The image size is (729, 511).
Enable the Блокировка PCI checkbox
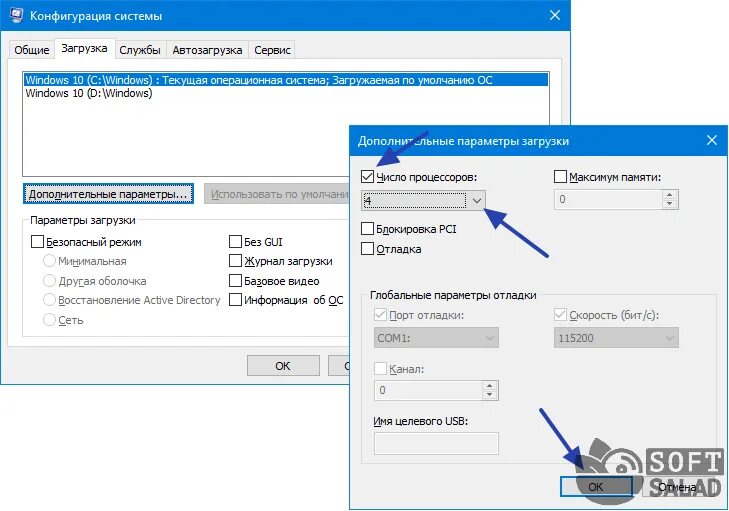coord(367,229)
